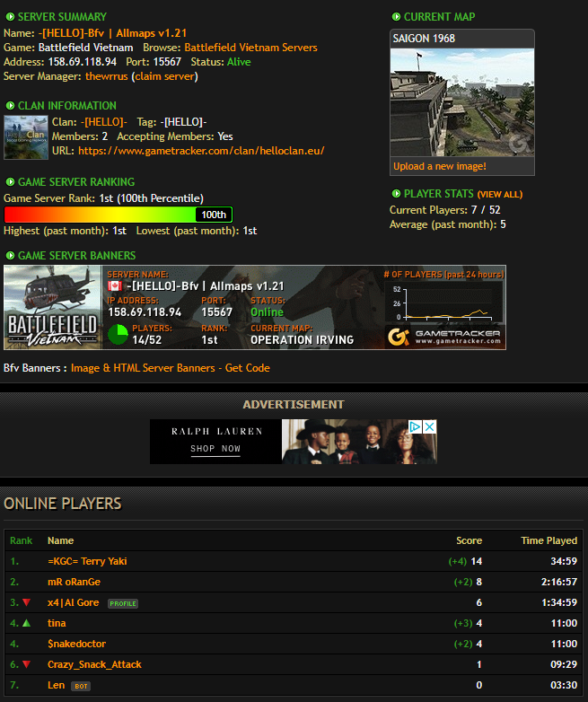Open player tina
Viewport: 588px width, 702px height.
tap(57, 623)
